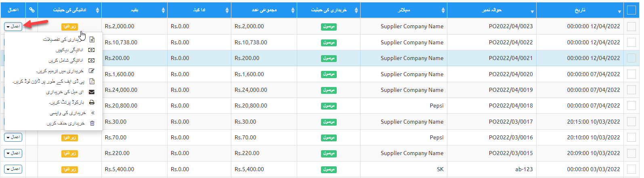The image size is (644, 178).
Task: Choose the purchase return menu entry
Action: (68, 113)
